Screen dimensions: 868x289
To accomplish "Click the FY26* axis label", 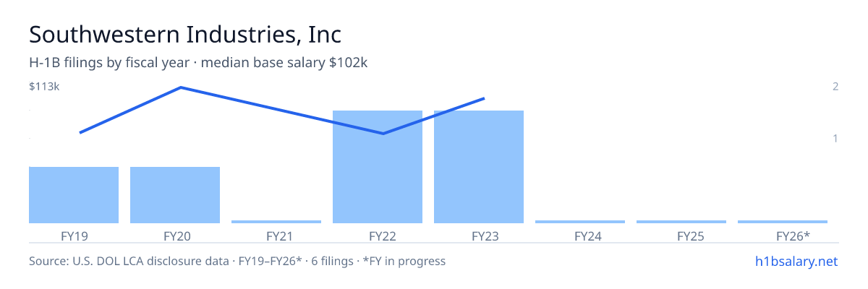I will (793, 236).
